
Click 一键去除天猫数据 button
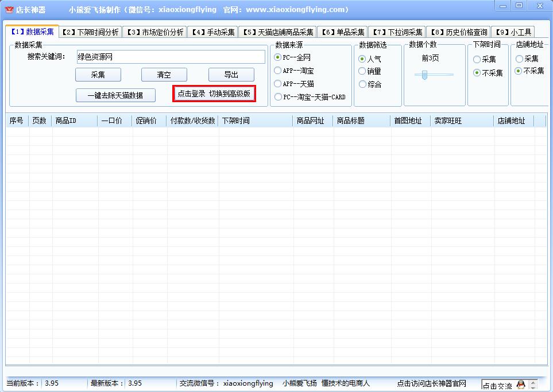point(115,95)
